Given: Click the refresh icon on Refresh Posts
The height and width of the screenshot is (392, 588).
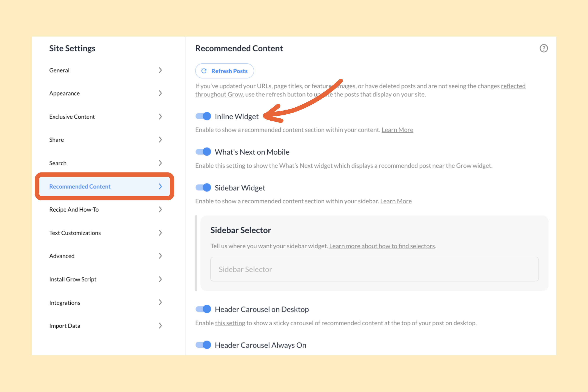Looking at the screenshot, I should click(x=204, y=71).
